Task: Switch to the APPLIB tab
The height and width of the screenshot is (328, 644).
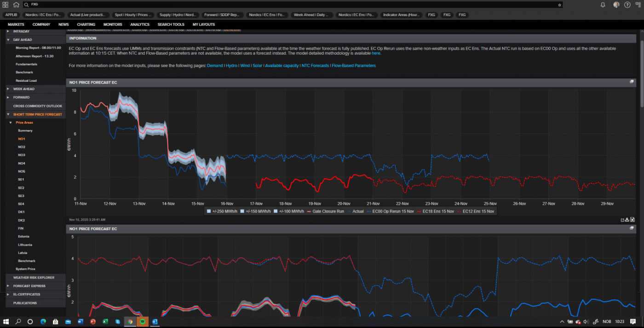Action: [x=11, y=15]
